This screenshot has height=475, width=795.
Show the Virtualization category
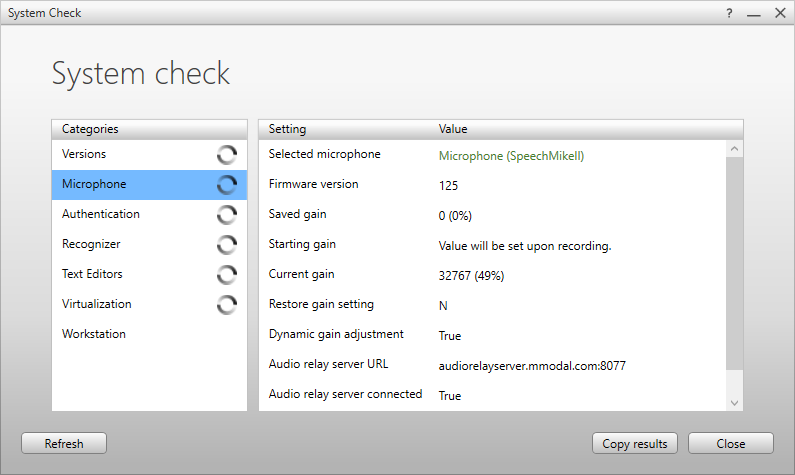coord(96,304)
